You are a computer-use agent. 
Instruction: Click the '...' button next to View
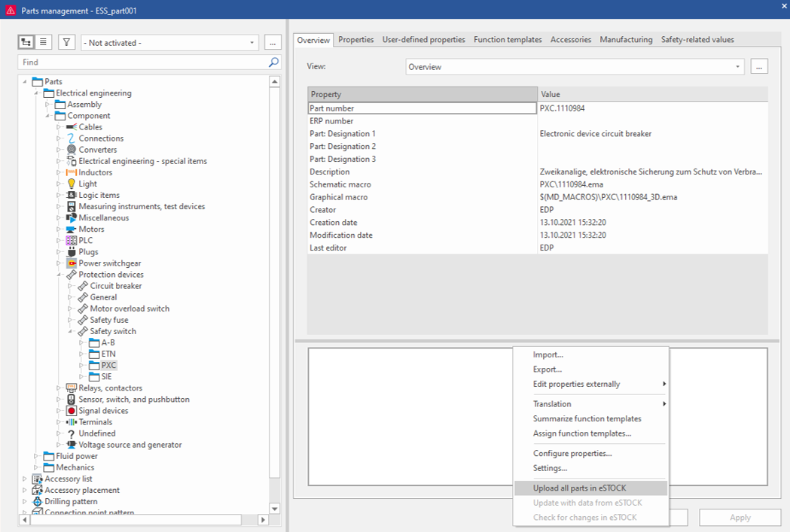pyautogui.click(x=758, y=66)
